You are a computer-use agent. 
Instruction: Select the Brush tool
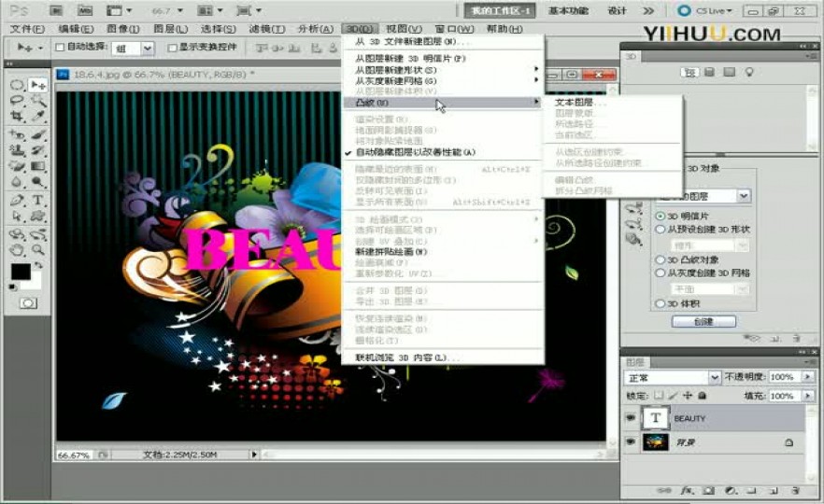click(37, 135)
